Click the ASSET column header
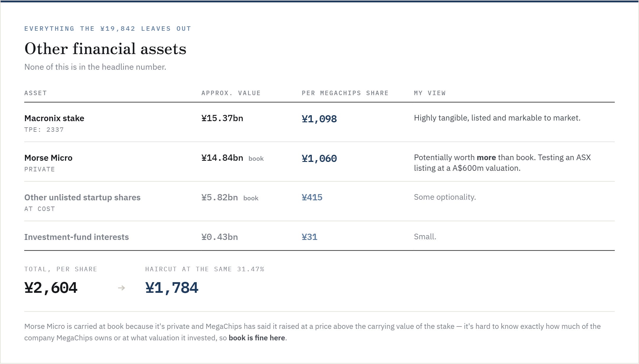Image resolution: width=639 pixels, height=364 pixels. 35,93
